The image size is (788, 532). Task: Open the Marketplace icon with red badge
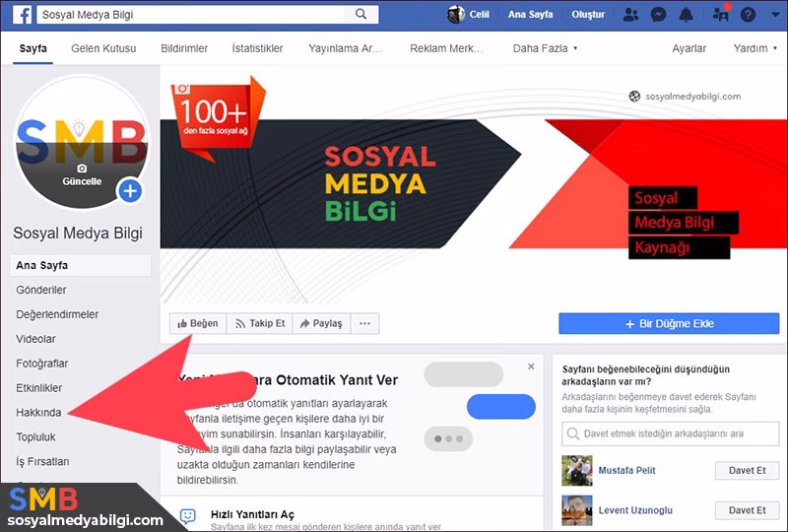721,14
